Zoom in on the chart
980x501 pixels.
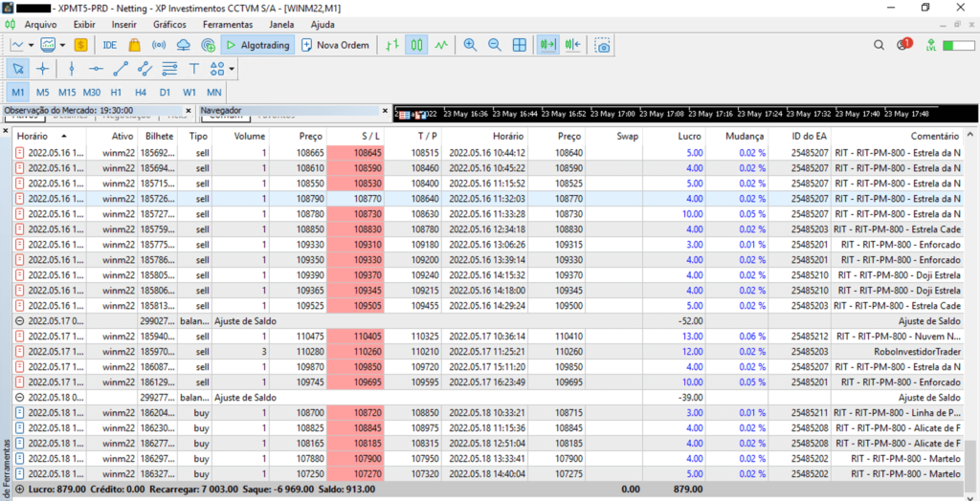coord(470,45)
